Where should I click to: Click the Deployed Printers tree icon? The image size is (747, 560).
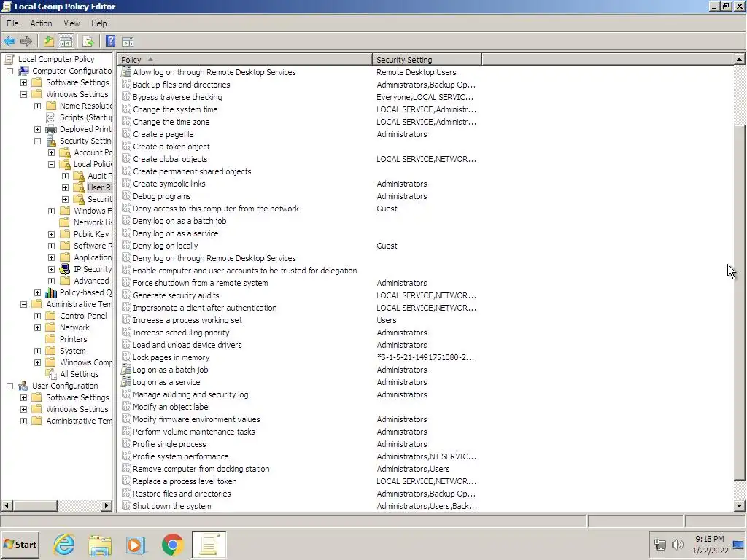[51, 129]
